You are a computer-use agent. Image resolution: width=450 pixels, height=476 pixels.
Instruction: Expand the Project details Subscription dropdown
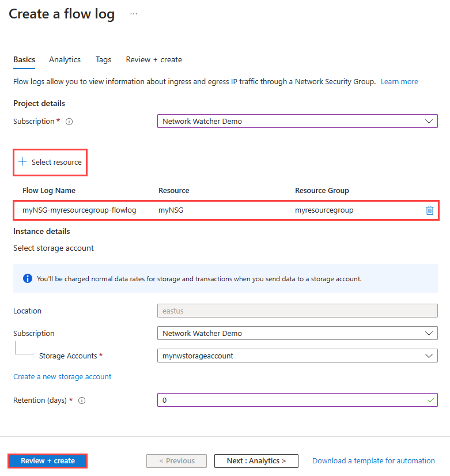click(x=297, y=121)
